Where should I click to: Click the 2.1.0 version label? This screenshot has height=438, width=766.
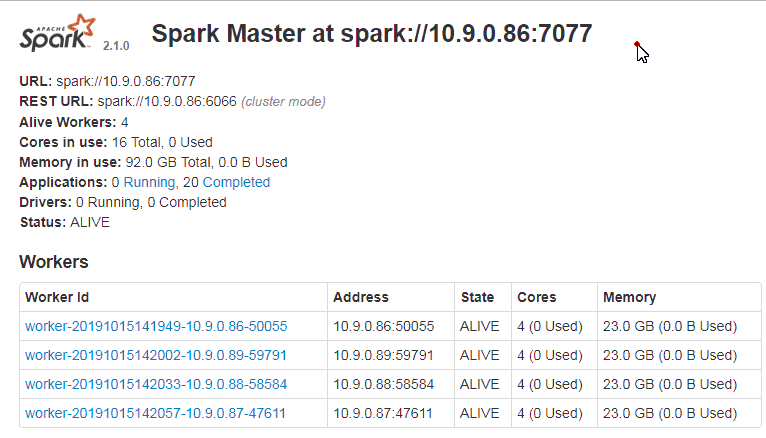(x=116, y=46)
